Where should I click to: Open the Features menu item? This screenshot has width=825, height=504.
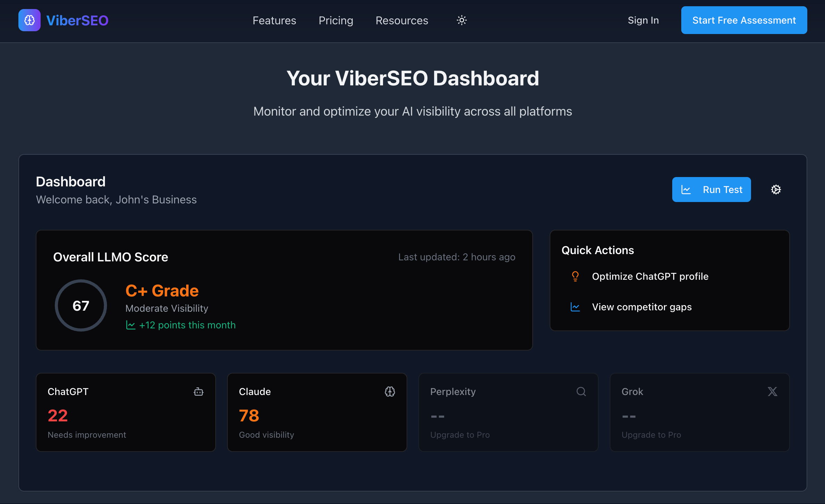point(274,20)
